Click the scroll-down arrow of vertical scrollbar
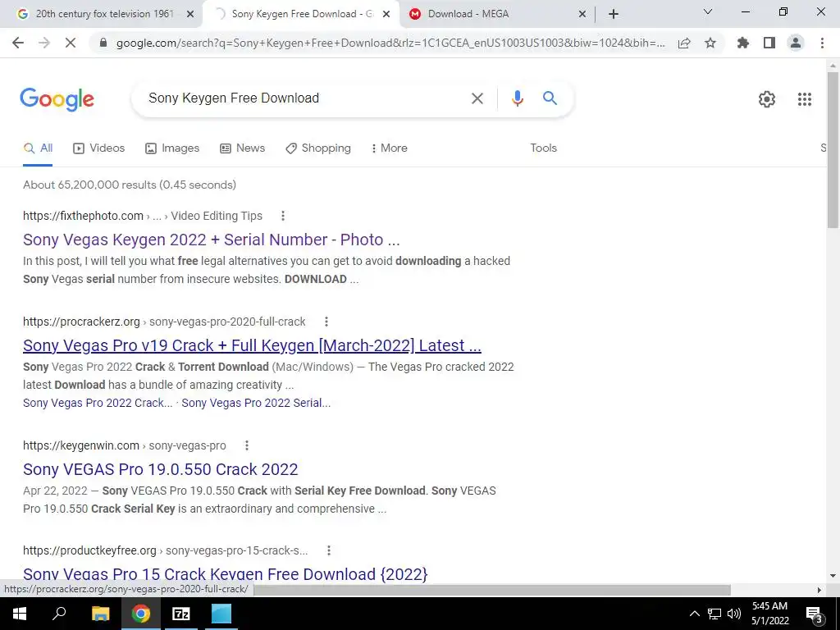 833,576
